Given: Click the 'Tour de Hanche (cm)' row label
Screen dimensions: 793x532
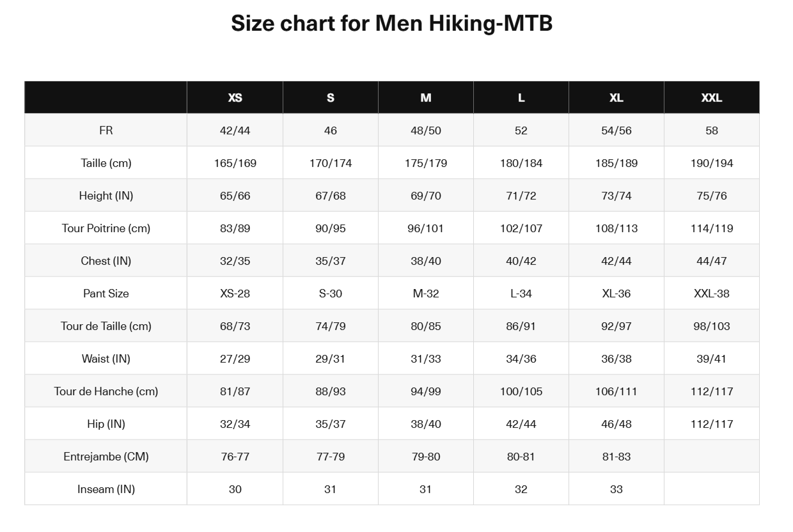Looking at the screenshot, I should coord(106,391).
